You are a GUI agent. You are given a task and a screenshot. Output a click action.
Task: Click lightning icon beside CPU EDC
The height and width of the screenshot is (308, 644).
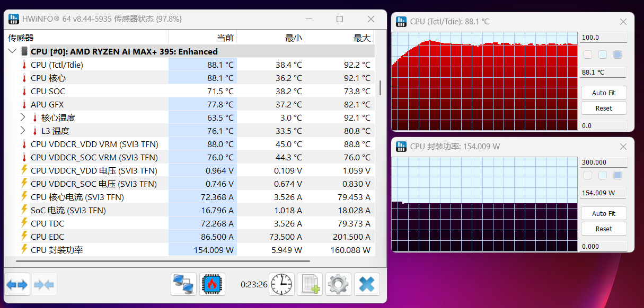(24, 237)
